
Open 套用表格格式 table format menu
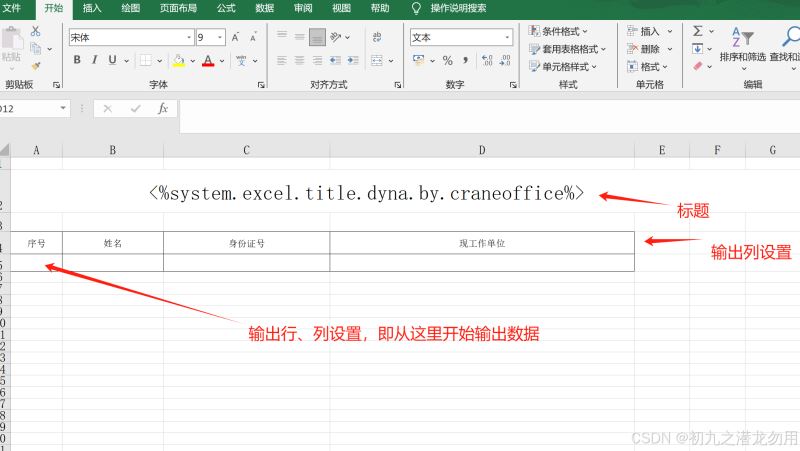click(567, 49)
